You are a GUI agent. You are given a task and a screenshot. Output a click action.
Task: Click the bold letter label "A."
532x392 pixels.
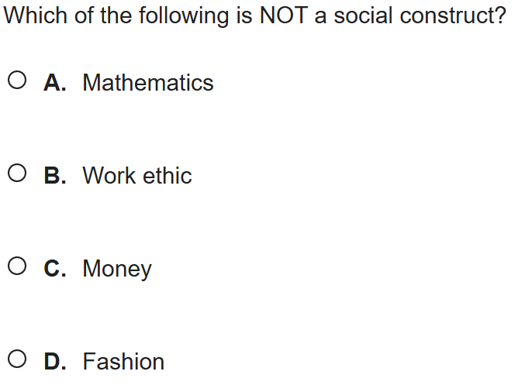coord(55,83)
